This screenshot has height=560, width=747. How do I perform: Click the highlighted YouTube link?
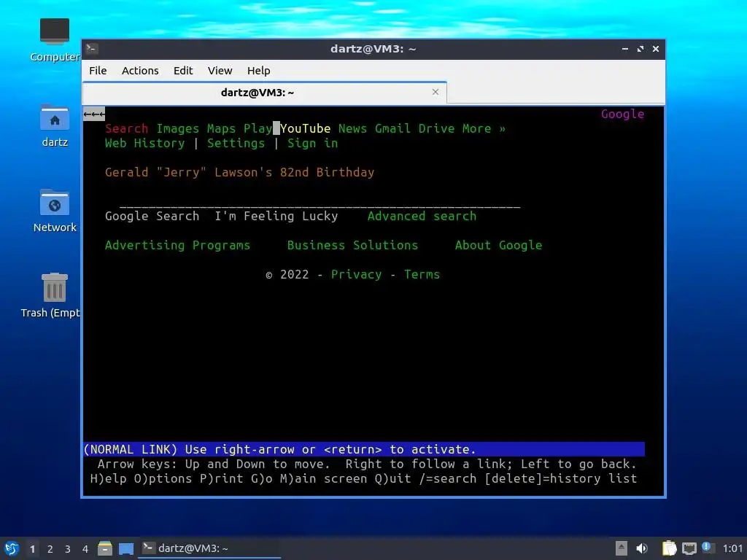tap(306, 128)
